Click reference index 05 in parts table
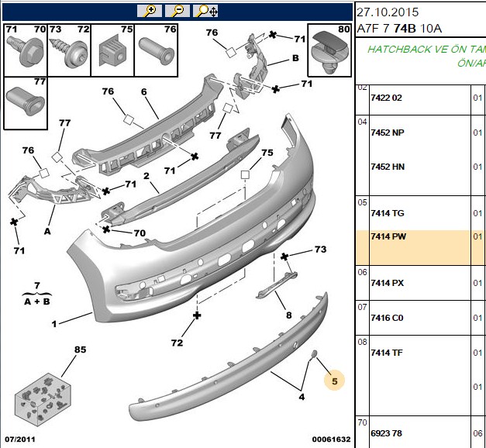Image resolution: width=486 pixels, height=448 pixels. pyautogui.click(x=362, y=202)
